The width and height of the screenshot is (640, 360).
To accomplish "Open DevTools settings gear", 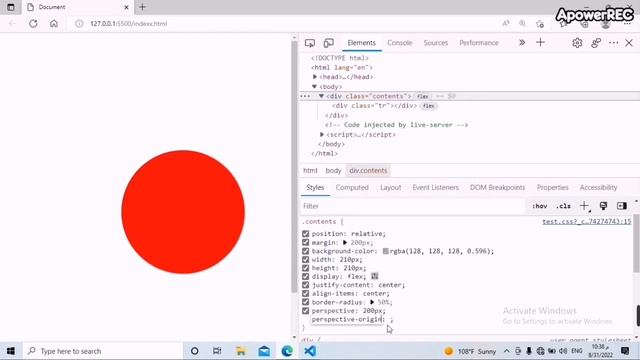I will (577, 43).
